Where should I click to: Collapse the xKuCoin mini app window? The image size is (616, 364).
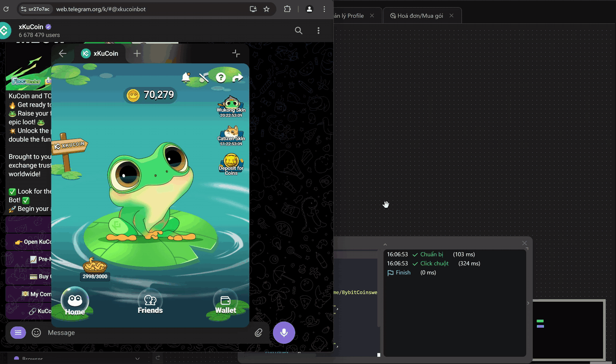point(236,54)
